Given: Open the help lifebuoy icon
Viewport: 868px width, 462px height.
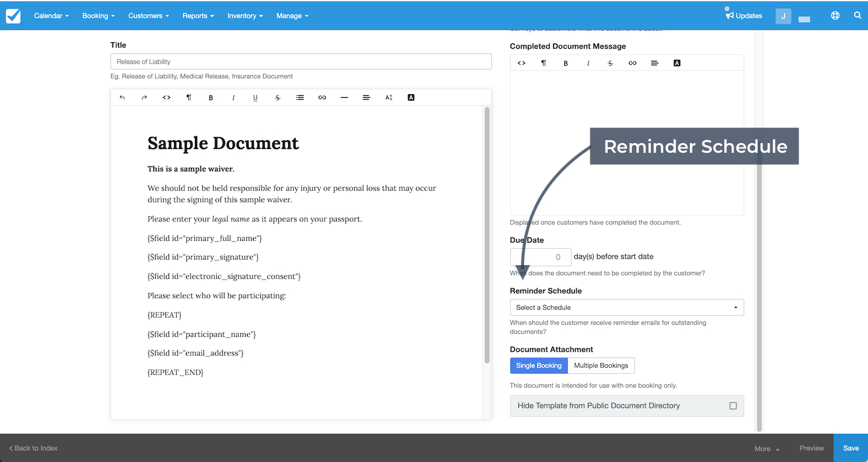Looking at the screenshot, I should coord(835,16).
